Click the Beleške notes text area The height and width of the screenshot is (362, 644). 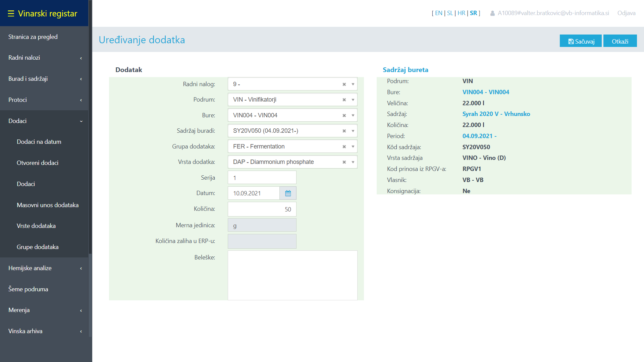[292, 274]
